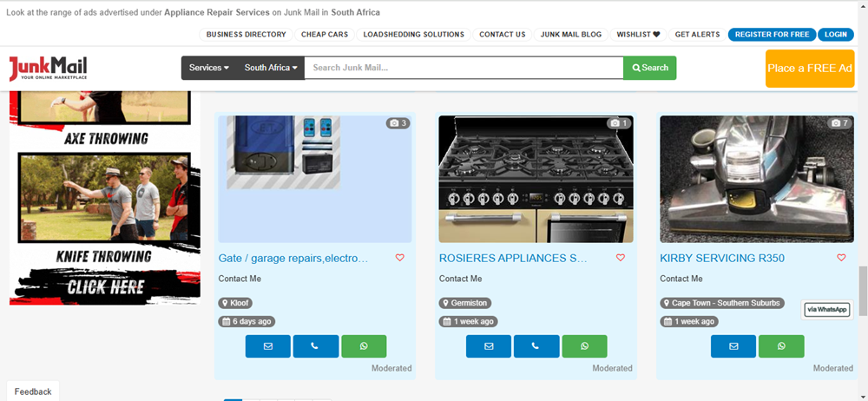868x401 pixels.
Task: Click REGISTER FOR FREE button
Action: [x=773, y=35]
